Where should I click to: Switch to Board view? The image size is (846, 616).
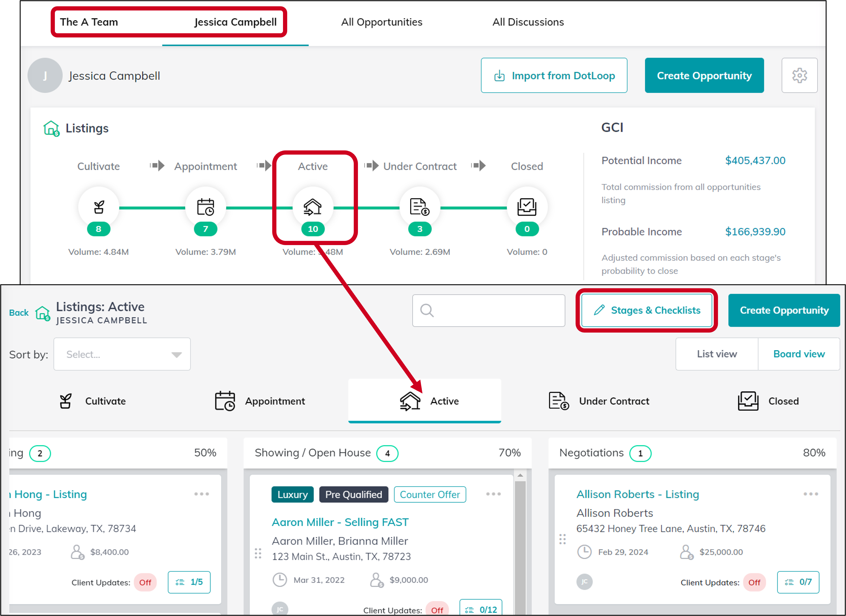tap(799, 354)
